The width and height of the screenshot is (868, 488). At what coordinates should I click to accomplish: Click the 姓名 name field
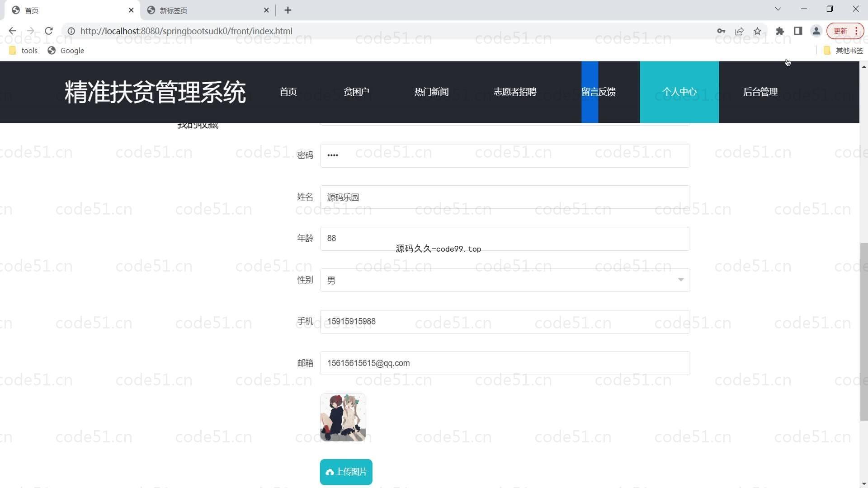pos(505,197)
